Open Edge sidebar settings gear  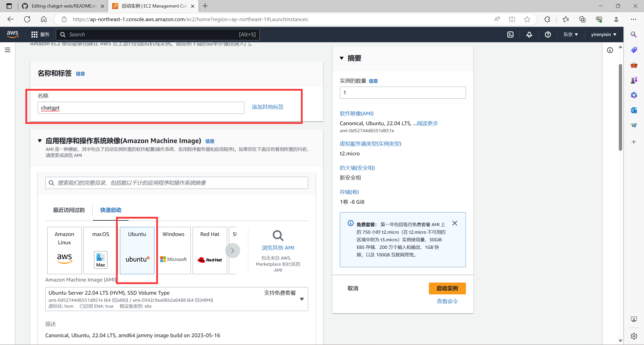click(x=634, y=336)
